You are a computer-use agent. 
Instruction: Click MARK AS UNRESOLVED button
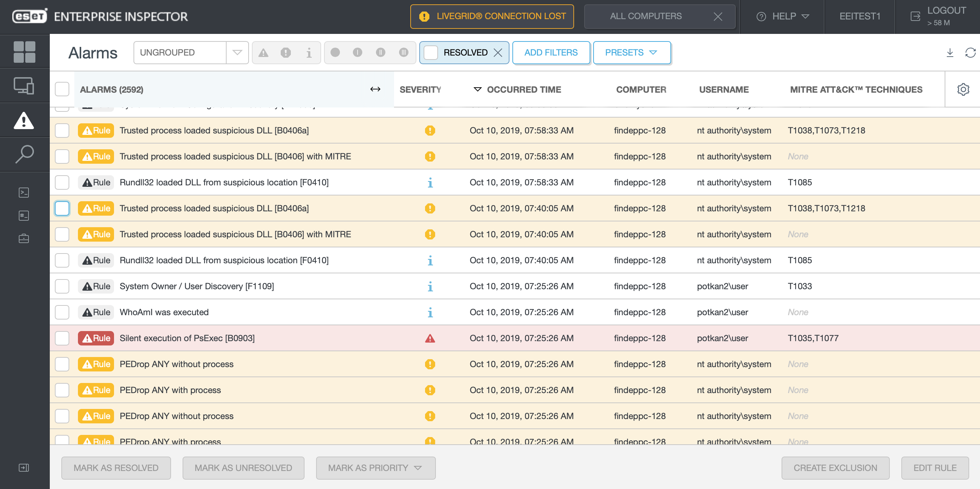tap(243, 468)
